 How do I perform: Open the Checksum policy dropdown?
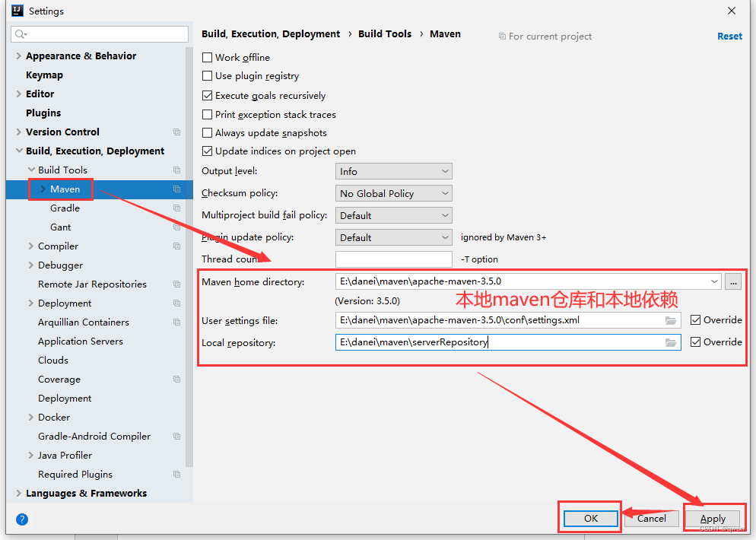click(x=393, y=193)
